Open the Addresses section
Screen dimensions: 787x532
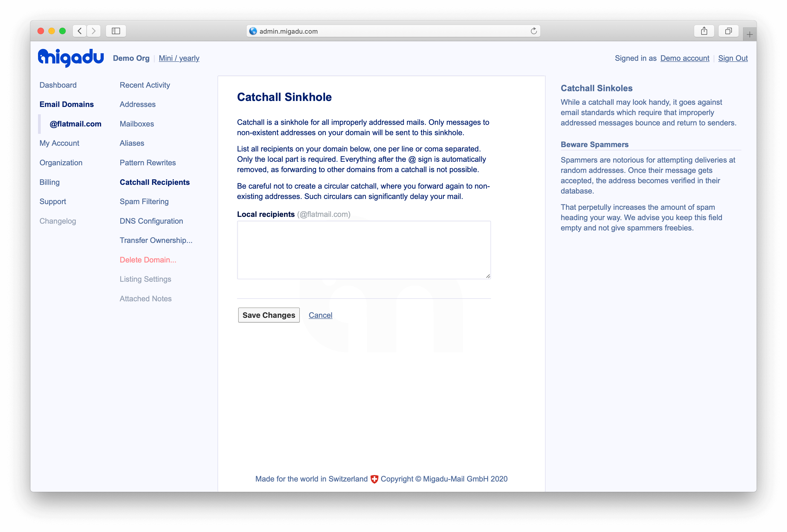click(137, 104)
